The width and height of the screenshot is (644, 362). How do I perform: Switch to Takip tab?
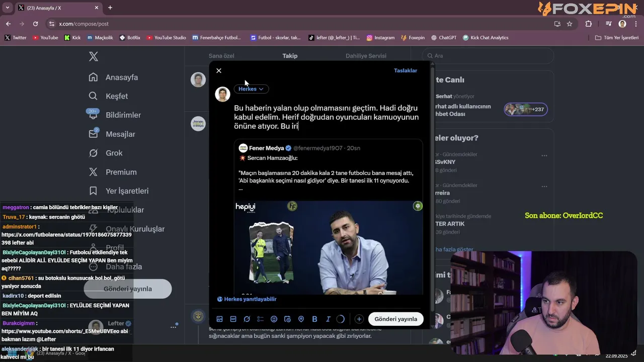pyautogui.click(x=290, y=56)
